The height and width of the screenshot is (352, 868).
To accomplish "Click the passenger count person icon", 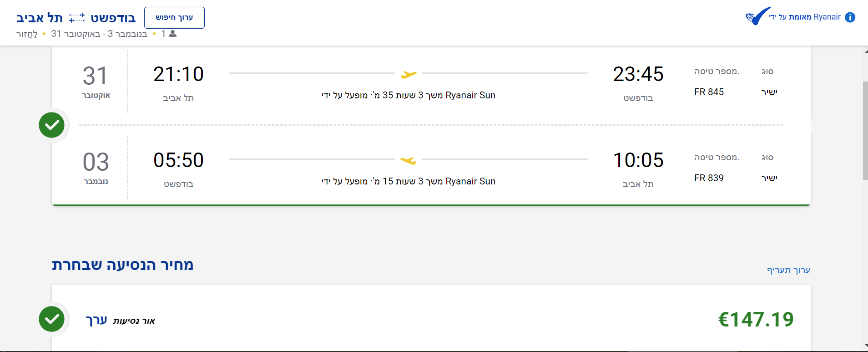I will [x=172, y=34].
